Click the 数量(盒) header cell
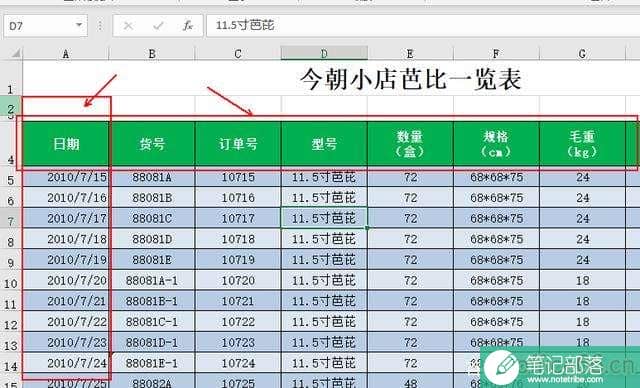The height and width of the screenshot is (388, 640). point(410,144)
